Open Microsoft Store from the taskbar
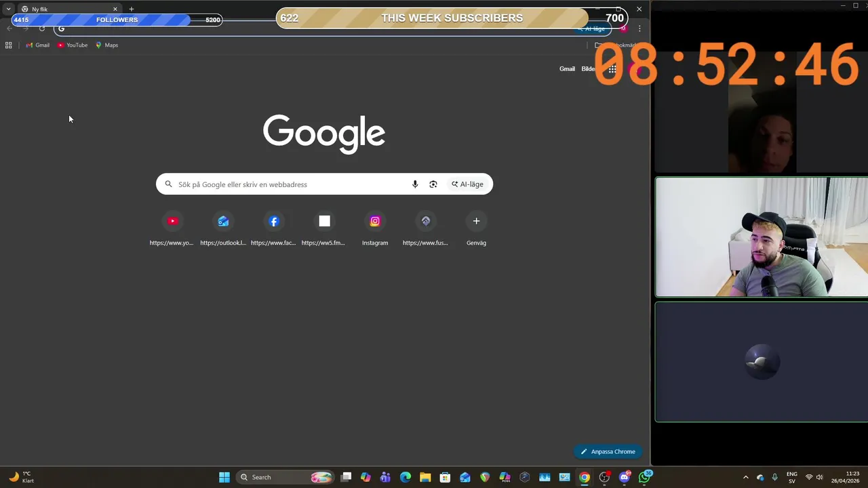This screenshot has height=488, width=868. coord(445,477)
